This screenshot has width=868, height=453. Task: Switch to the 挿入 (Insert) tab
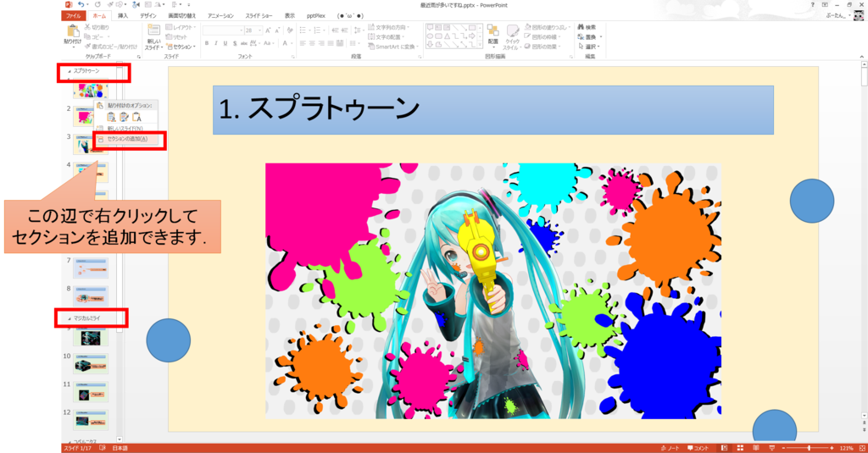click(123, 16)
